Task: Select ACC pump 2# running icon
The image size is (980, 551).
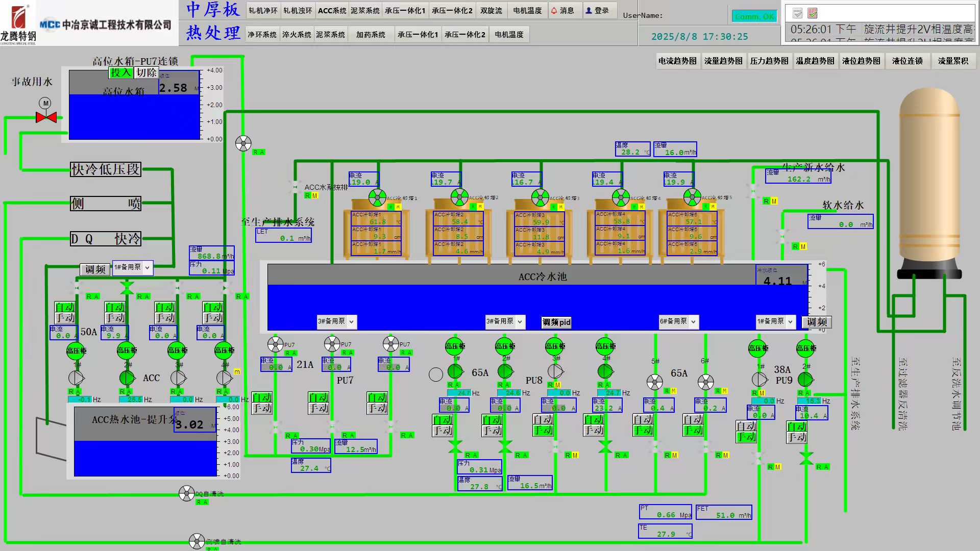Action: [127, 378]
